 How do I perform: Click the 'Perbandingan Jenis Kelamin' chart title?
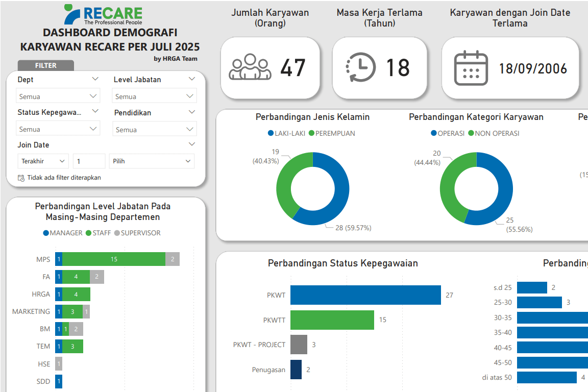(x=313, y=117)
